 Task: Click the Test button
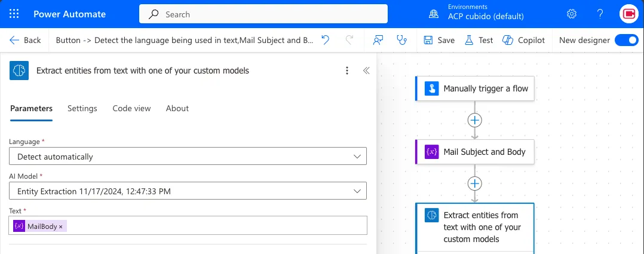[x=479, y=40]
